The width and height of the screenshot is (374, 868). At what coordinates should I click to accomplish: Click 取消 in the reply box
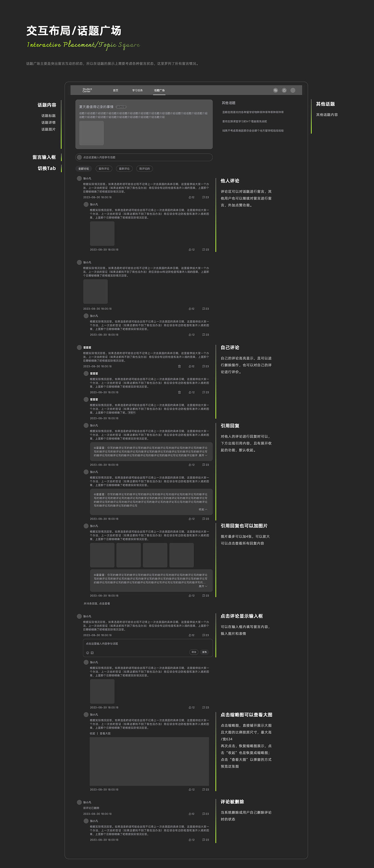coord(194,652)
